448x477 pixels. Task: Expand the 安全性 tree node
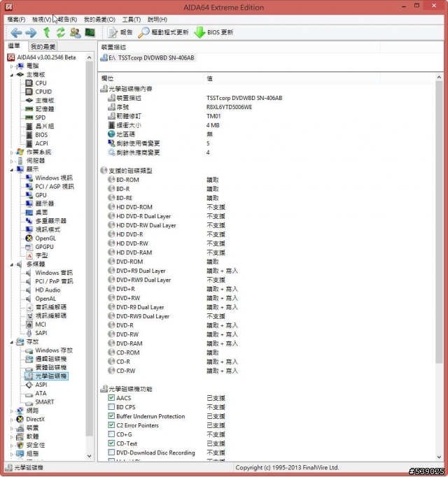click(x=12, y=446)
